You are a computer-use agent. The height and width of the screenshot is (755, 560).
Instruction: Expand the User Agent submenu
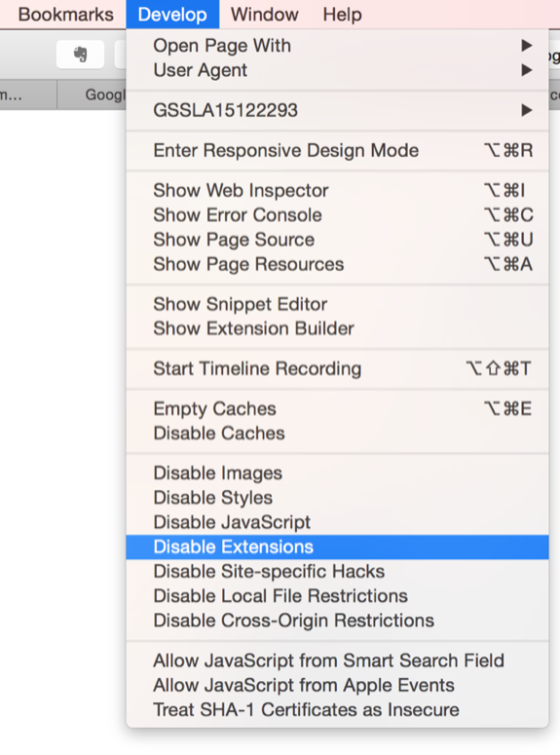tap(337, 70)
